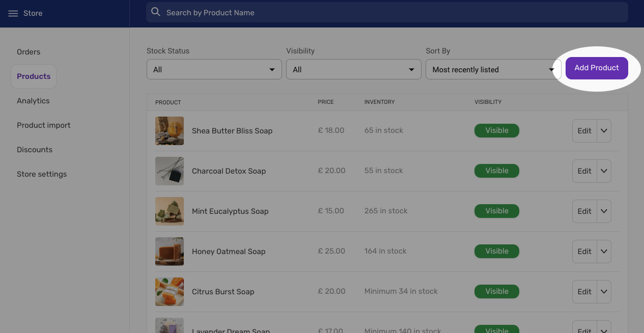Open Charcoal Detox Soap thumbnail
The width and height of the screenshot is (644, 333).
[170, 171]
